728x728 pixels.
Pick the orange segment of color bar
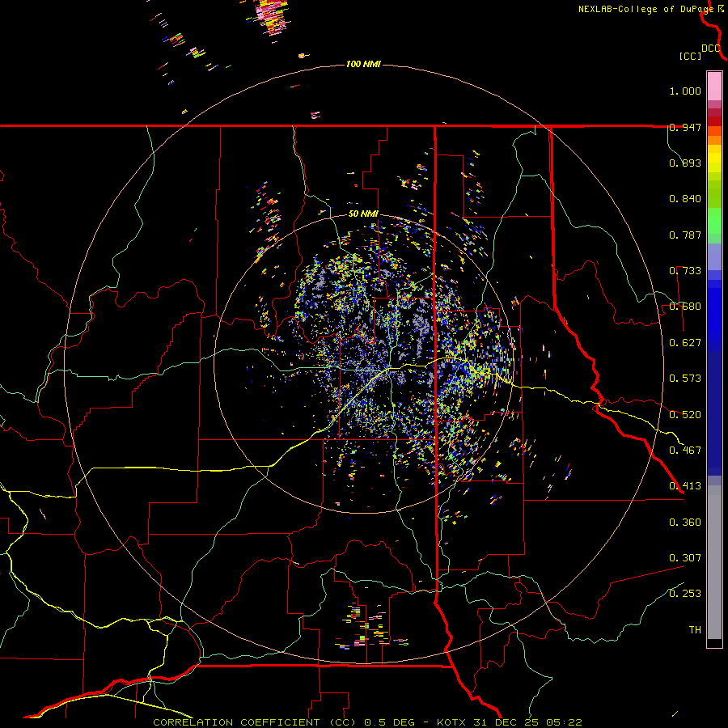[x=714, y=135]
